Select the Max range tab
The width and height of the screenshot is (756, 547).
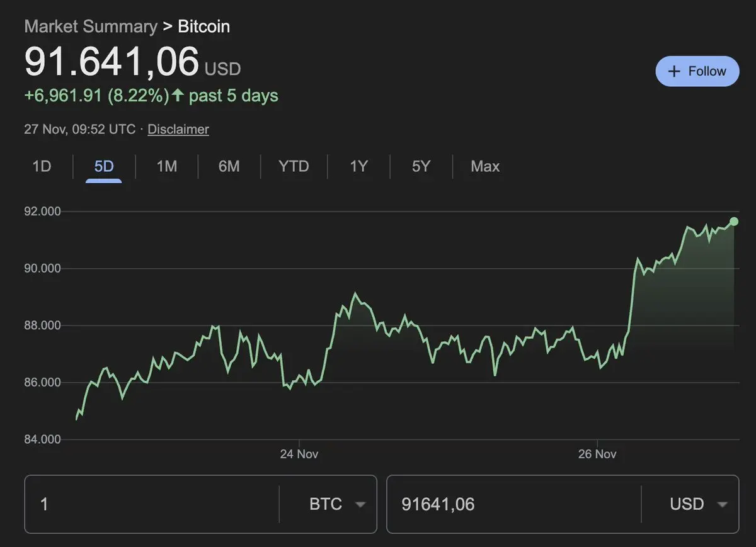485,166
